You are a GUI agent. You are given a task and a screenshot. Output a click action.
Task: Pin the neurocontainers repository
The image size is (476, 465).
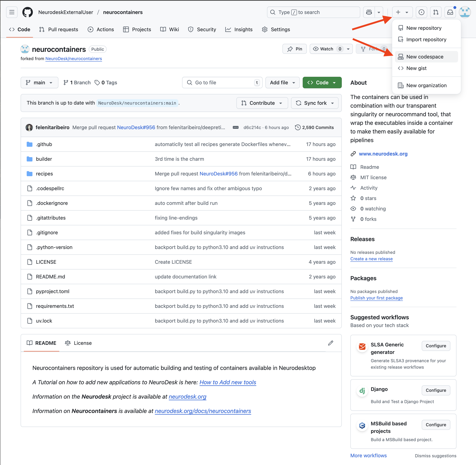(x=295, y=49)
